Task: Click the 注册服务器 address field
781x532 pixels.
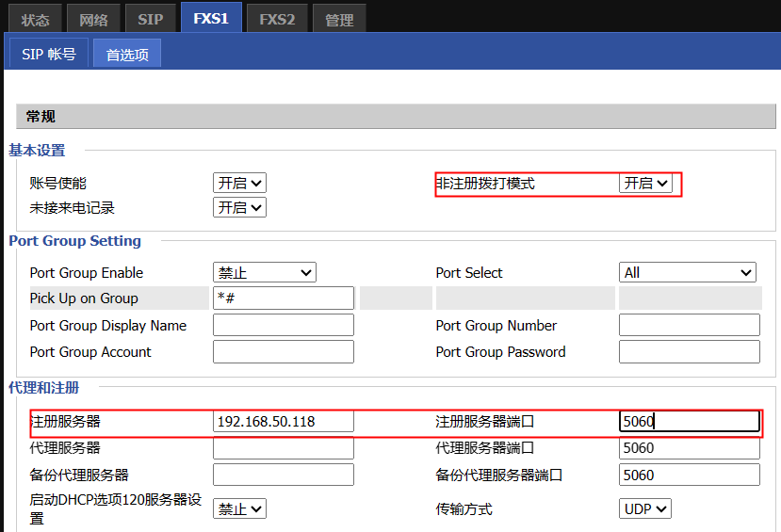Action: click(284, 421)
